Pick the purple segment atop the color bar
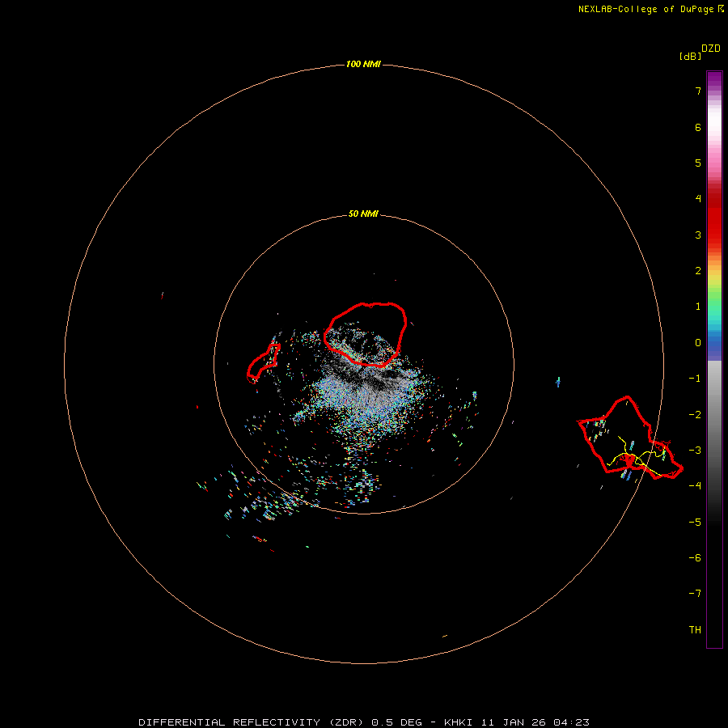Viewport: 728px width, 728px height. (x=714, y=79)
